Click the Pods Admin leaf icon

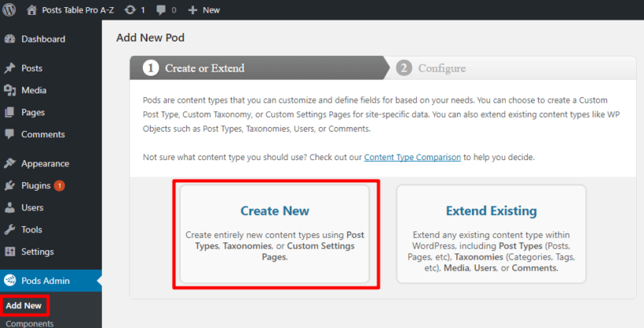pos(10,280)
